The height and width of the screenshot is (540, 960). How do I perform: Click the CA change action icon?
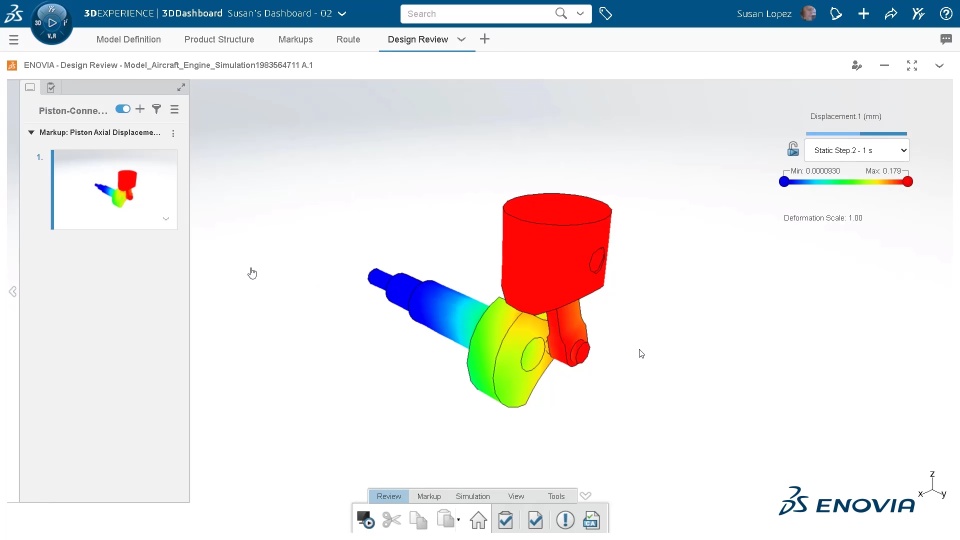(591, 520)
